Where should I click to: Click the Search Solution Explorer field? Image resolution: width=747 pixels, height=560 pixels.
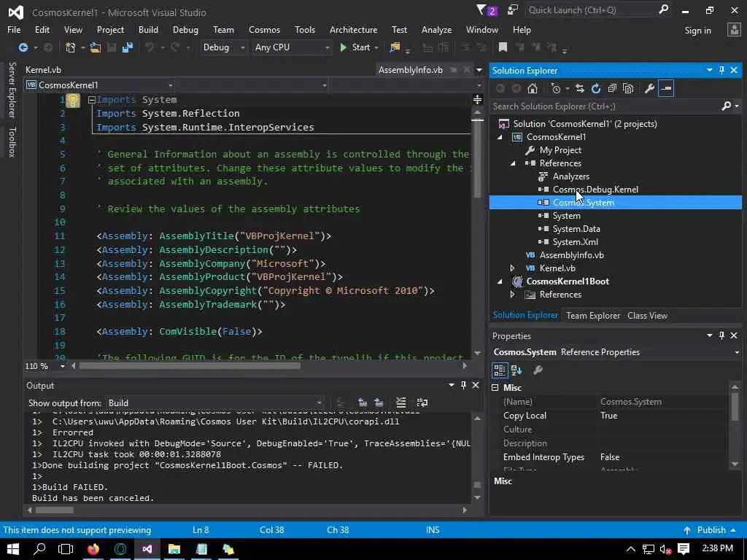pyautogui.click(x=605, y=106)
